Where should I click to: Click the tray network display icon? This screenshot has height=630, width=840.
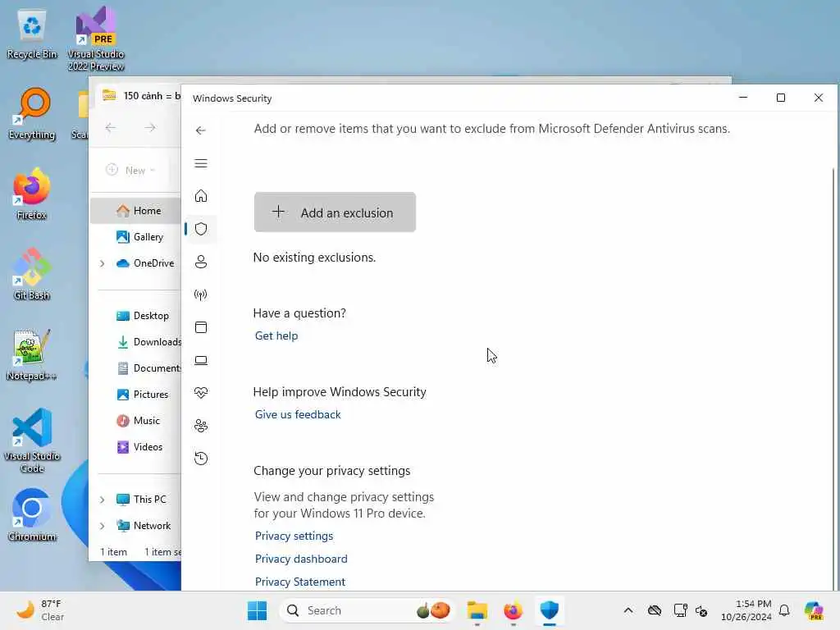(680, 610)
